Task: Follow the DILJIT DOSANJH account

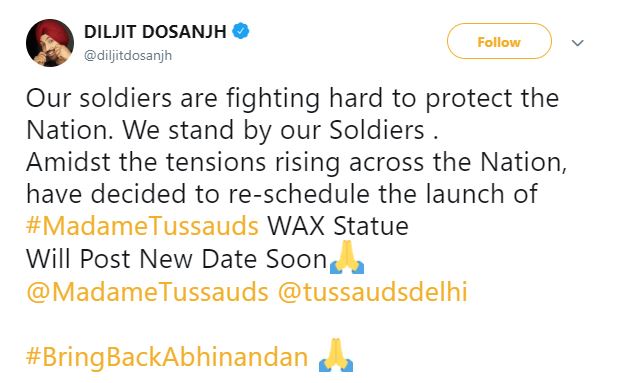Action: pos(499,41)
